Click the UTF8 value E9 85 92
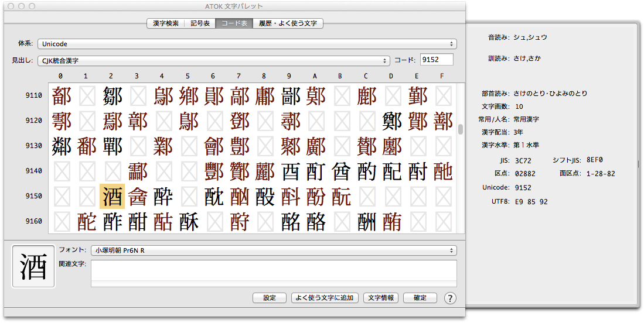 coord(531,202)
